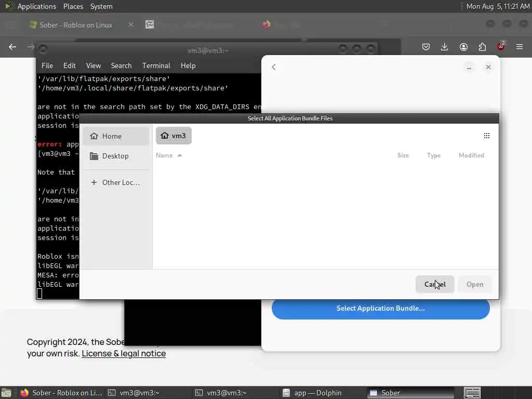Click workspace switcher in bottom panel

[x=472, y=393]
